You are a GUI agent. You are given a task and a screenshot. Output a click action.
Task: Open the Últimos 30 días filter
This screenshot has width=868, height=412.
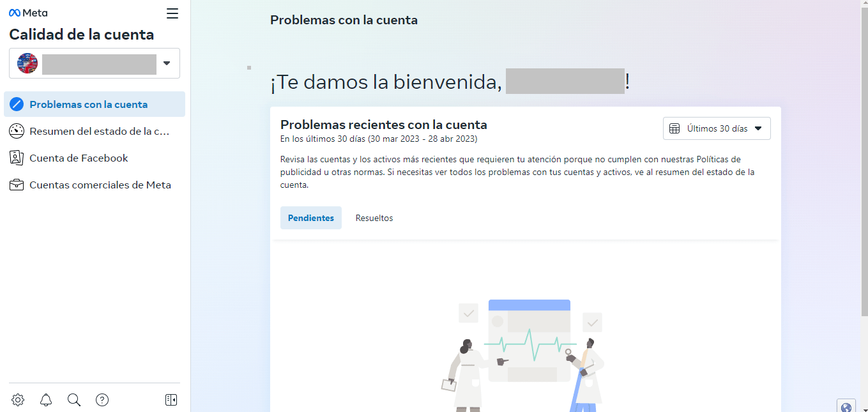pos(717,128)
